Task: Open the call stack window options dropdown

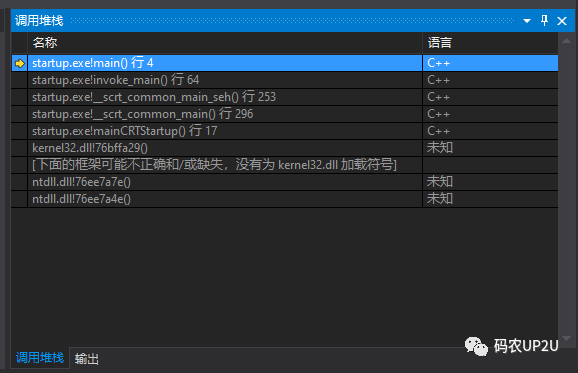Action: tap(527, 21)
